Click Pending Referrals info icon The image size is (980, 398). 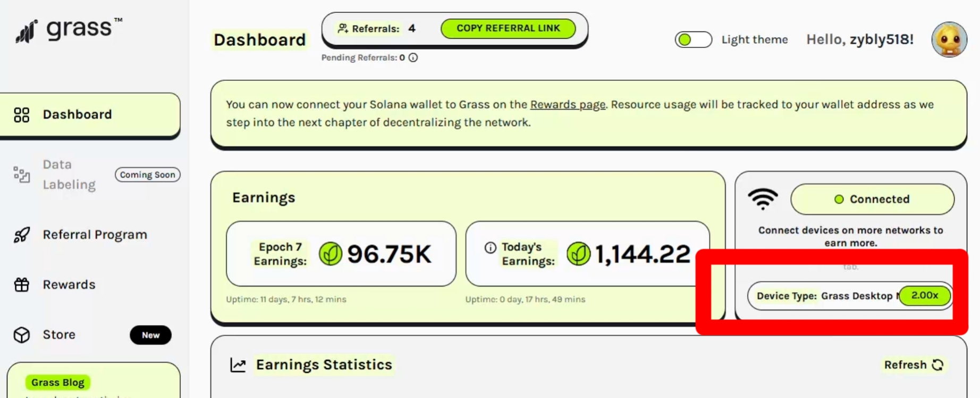(413, 57)
